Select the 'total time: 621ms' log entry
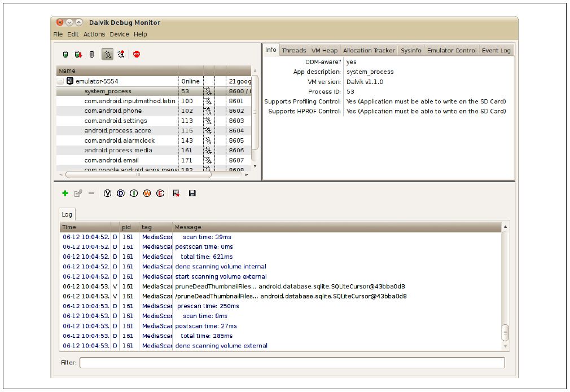Screen dimensions: 570x392 pos(280,257)
